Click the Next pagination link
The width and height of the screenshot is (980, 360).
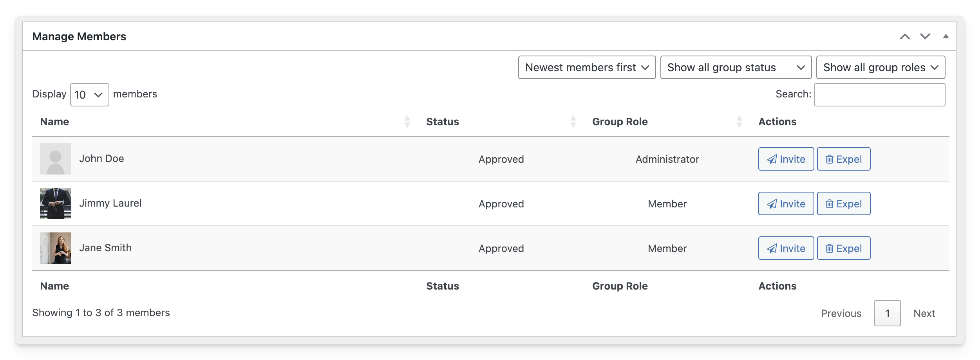pyautogui.click(x=924, y=313)
